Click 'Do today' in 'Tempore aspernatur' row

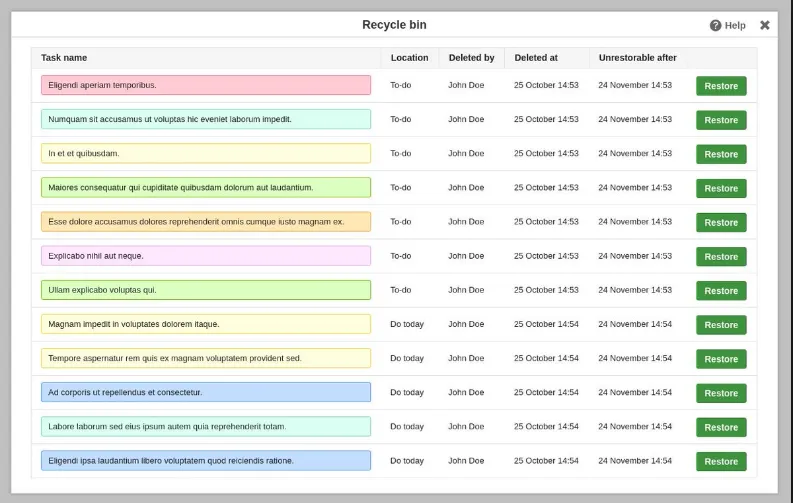(407, 358)
